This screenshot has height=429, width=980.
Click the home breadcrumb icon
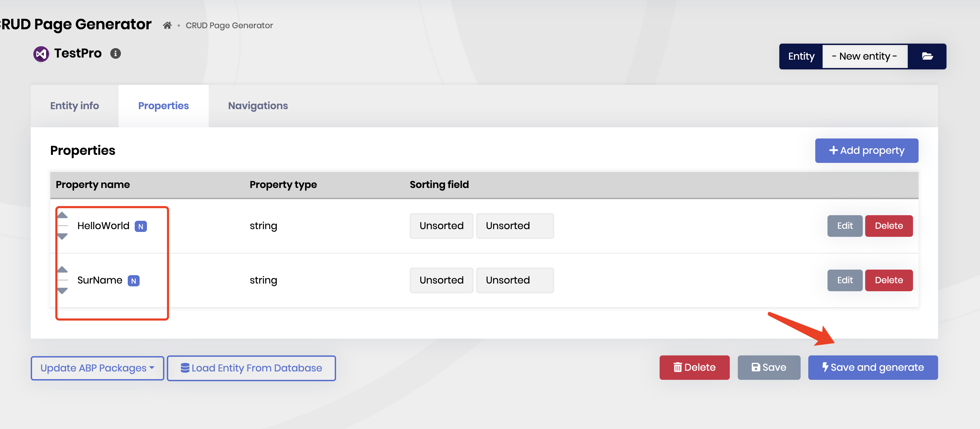pyautogui.click(x=167, y=25)
